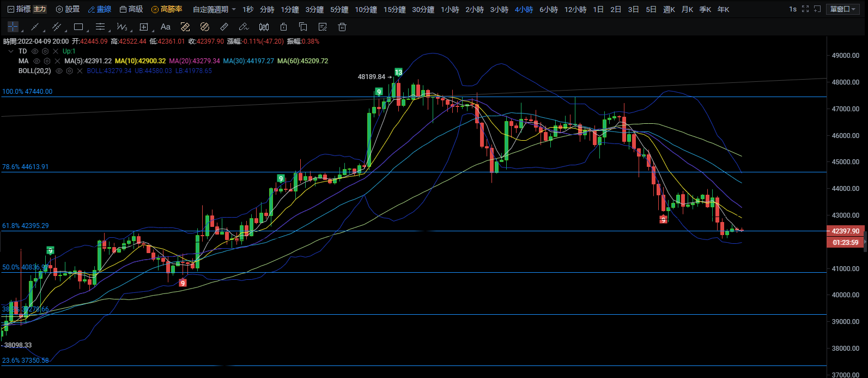The image size is (868, 378).
Task: Switch to the 1日 timeframe
Action: tap(598, 9)
